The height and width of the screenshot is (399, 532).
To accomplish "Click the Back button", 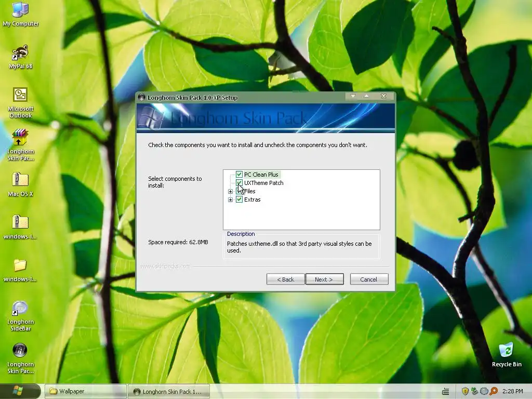I will 285,279.
